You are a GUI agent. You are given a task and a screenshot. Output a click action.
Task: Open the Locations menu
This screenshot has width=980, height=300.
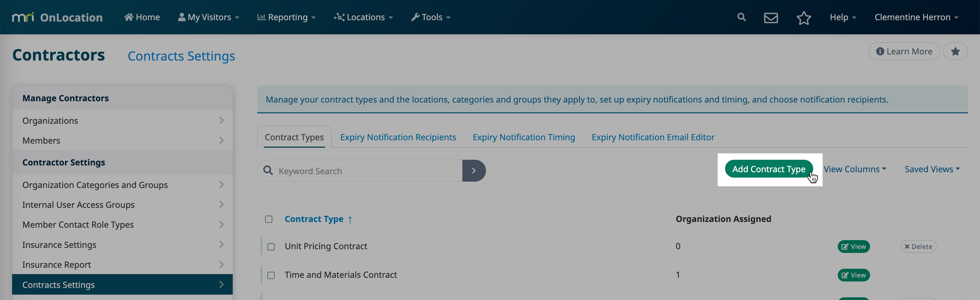363,17
